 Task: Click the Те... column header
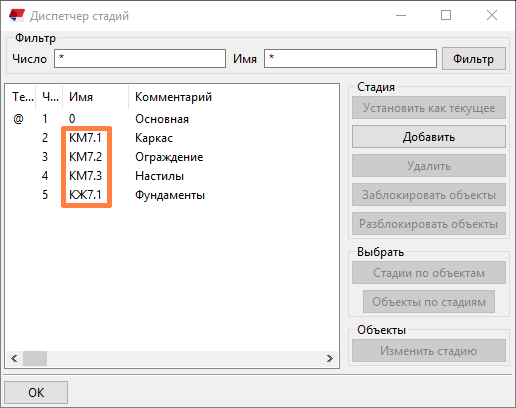tap(22, 97)
